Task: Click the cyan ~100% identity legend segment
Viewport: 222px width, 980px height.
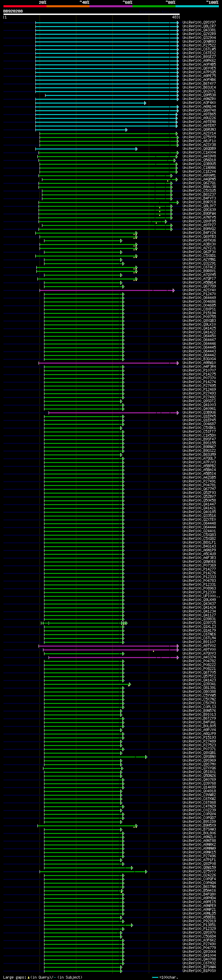Action: tap(197, 6)
